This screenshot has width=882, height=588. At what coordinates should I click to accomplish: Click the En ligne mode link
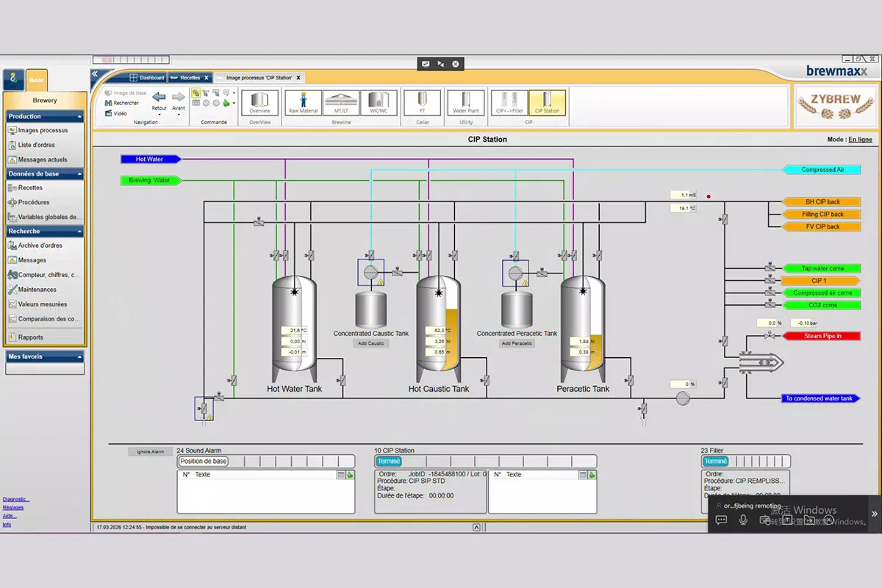[860, 140]
